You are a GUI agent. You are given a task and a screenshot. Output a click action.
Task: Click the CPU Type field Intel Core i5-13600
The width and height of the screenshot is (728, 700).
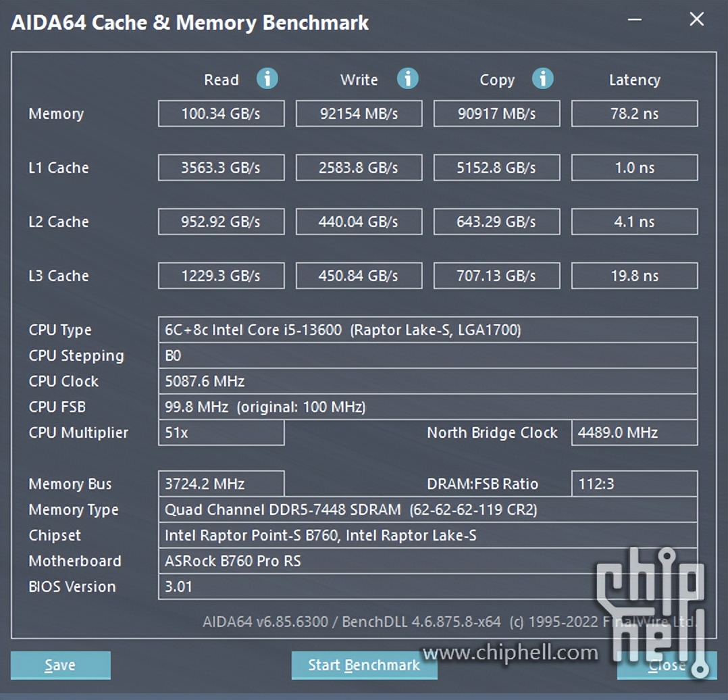[x=427, y=330]
